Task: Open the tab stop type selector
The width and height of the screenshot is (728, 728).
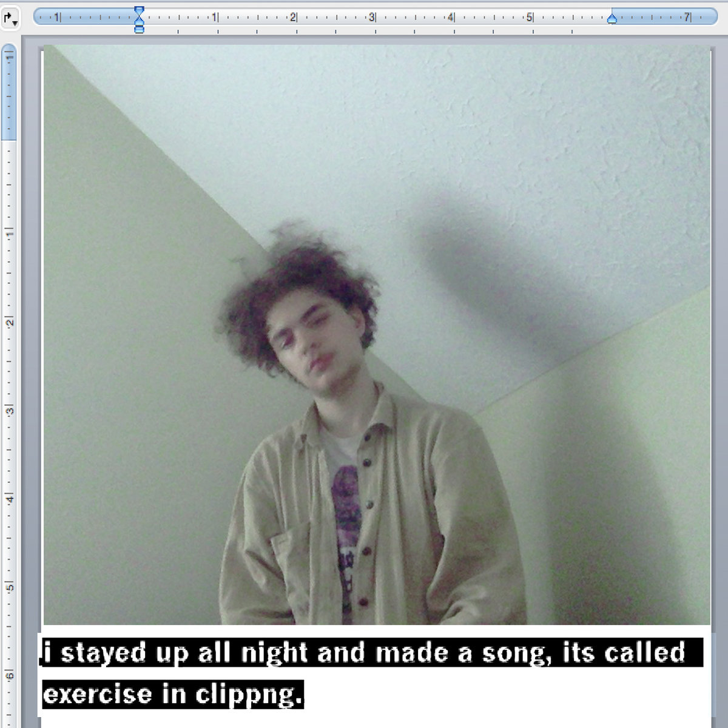Action: pos(10,18)
